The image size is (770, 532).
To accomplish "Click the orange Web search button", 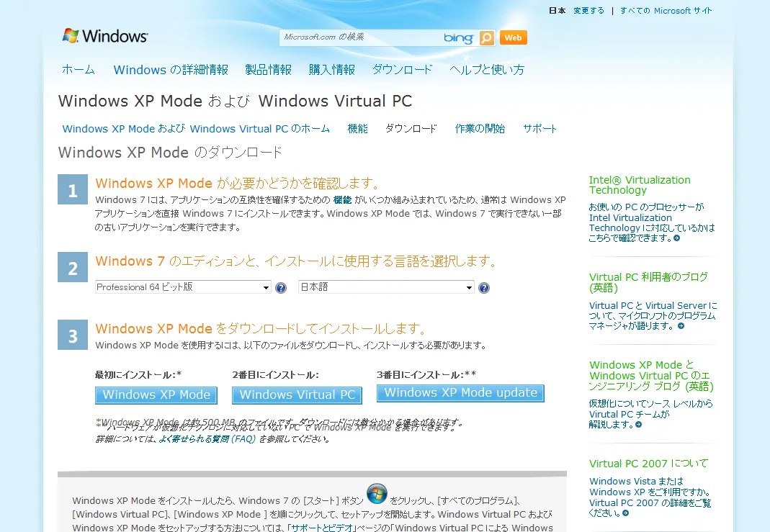I will click(513, 37).
